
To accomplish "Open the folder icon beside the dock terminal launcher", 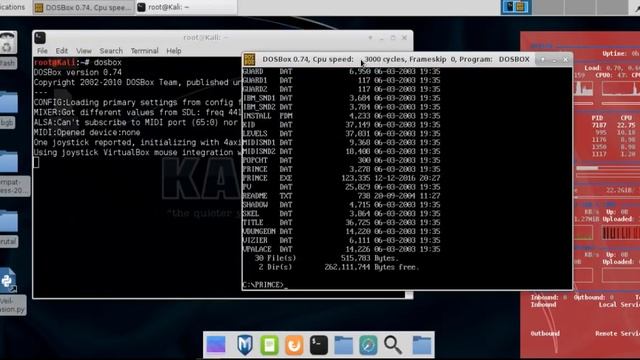I will [343, 345].
